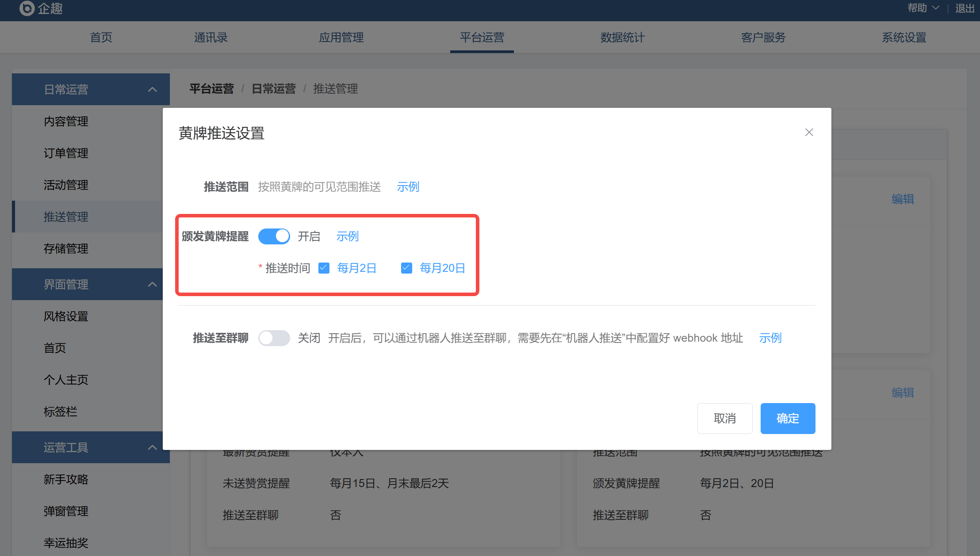Collapse the 运营工具 sidebar section
The image size is (980, 556).
[152, 447]
